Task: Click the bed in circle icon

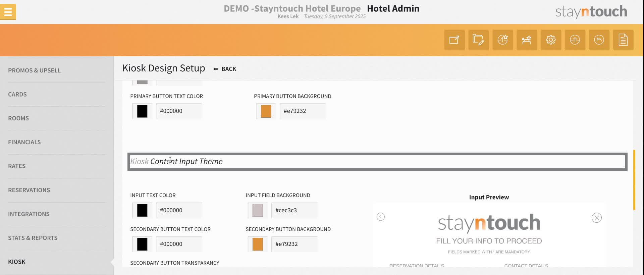Action: (599, 40)
